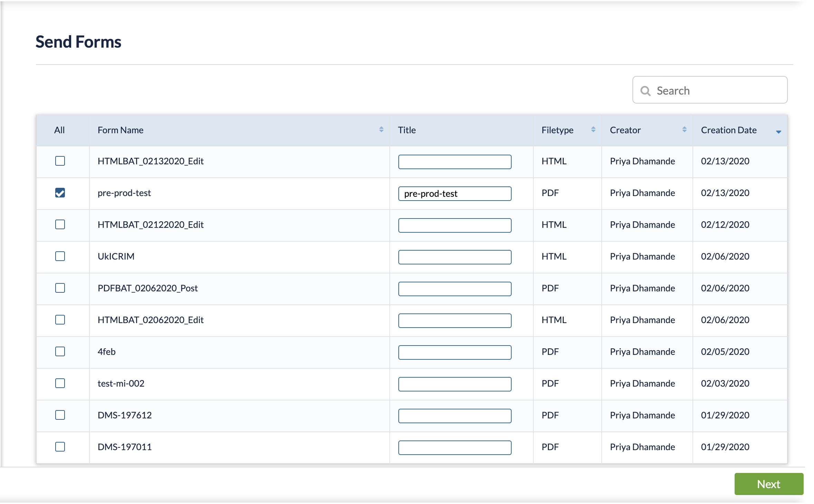
Task: Sort by Filetype arrows icon
Action: point(593,129)
